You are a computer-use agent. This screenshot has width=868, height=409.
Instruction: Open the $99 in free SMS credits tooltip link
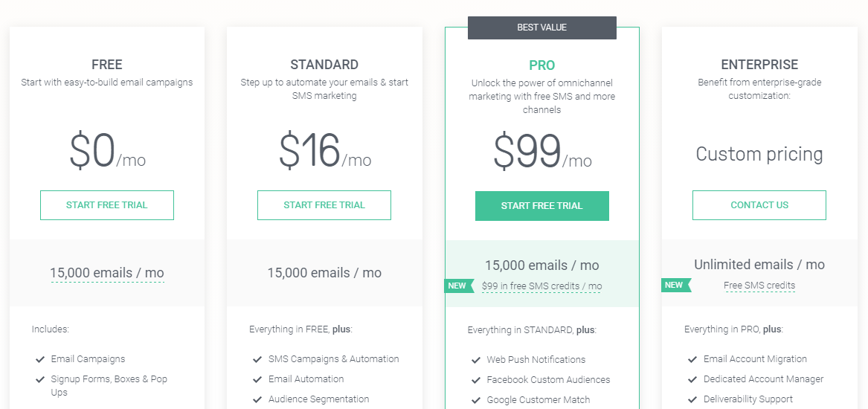point(541,286)
